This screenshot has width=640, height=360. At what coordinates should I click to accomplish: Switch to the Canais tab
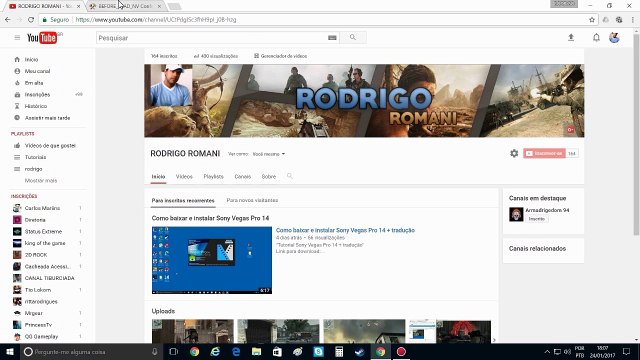[x=242, y=176]
